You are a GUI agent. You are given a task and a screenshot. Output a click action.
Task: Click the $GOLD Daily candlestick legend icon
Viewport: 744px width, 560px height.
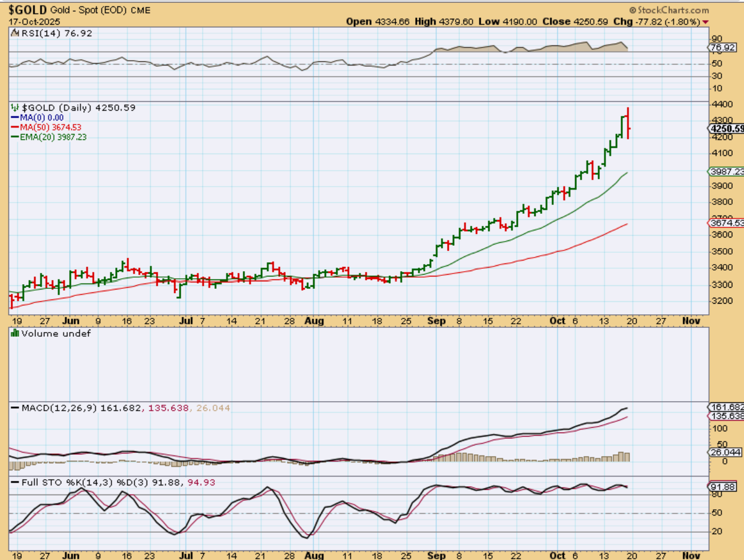click(x=15, y=108)
